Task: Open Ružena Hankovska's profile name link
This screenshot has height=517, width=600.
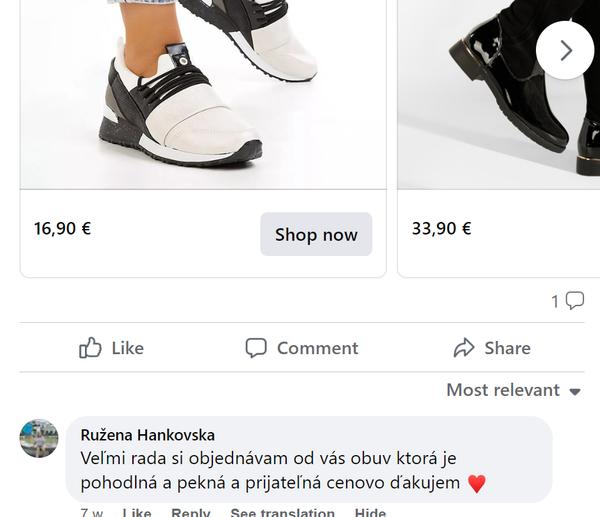Action: click(147, 435)
